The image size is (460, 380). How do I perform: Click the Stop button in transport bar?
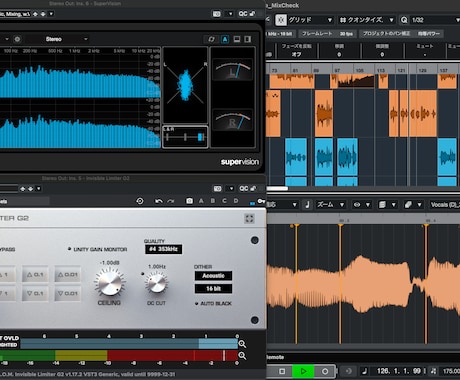(282, 371)
